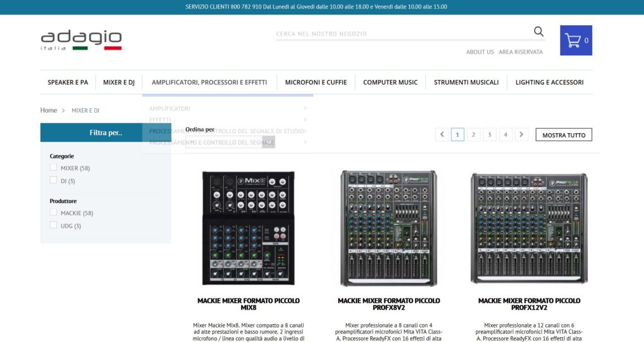Check the DJ (3) category filter

point(54,180)
